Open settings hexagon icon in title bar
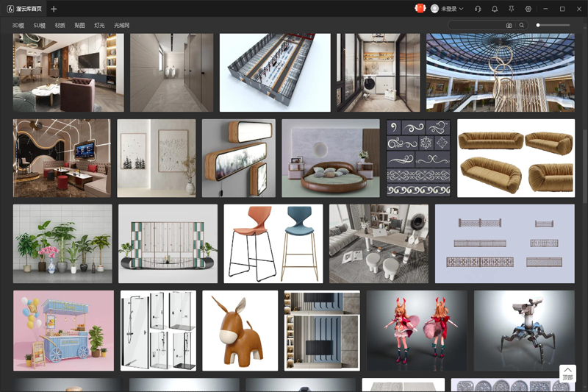Viewport: 588px width, 392px height. click(528, 9)
